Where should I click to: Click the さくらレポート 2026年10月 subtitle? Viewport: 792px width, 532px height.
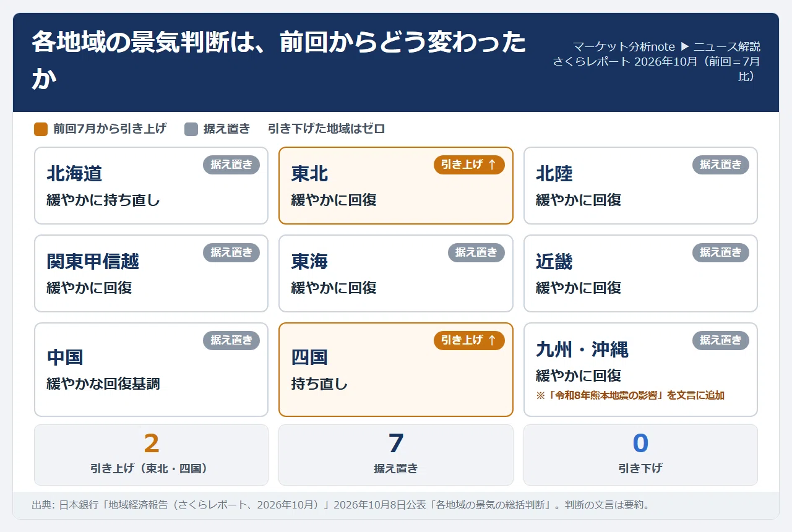click(656, 69)
